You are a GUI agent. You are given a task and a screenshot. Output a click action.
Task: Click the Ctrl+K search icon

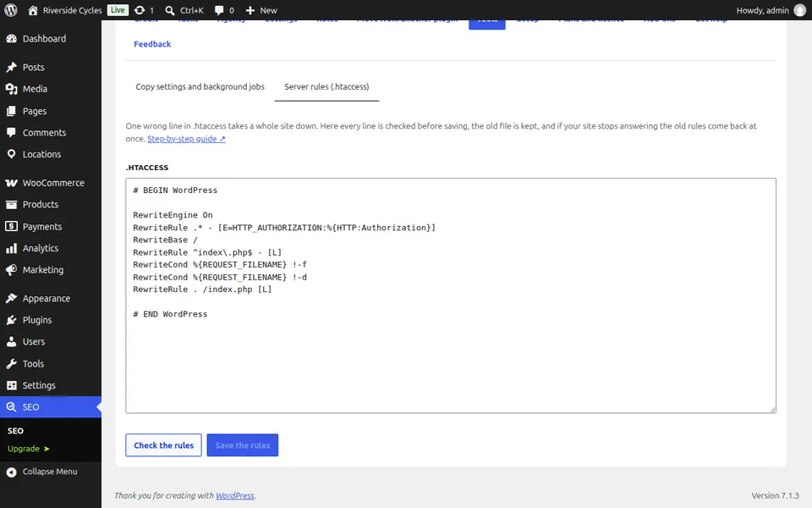[x=169, y=10]
